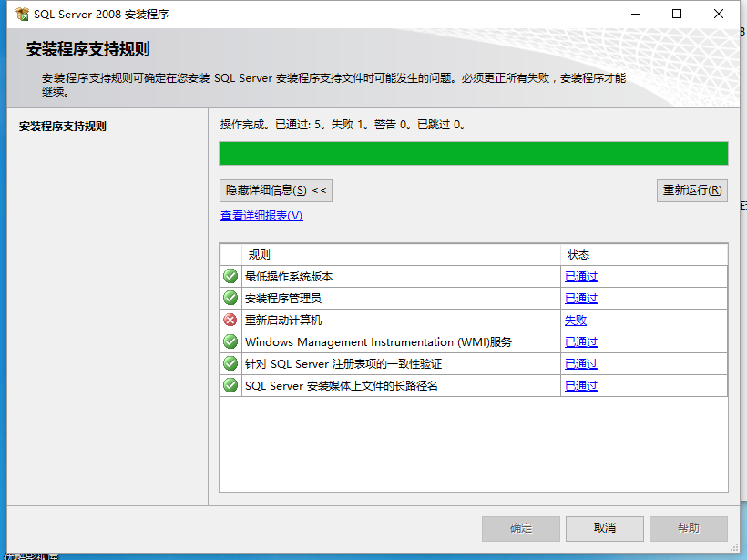Open 已通过 link for 注册表项的一致性验证

581,364
